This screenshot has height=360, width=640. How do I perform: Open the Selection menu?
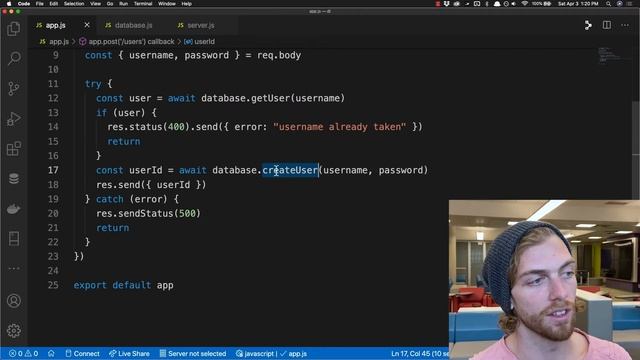tap(74, 4)
